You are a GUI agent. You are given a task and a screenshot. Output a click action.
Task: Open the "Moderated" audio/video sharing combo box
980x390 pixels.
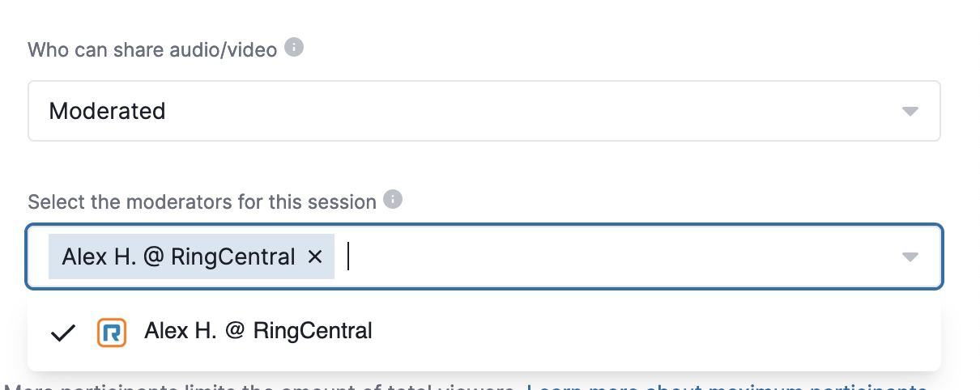coord(484,111)
